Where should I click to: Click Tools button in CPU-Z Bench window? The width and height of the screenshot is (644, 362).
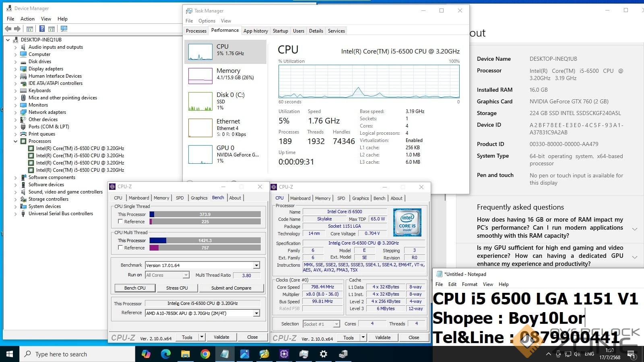tap(187, 337)
